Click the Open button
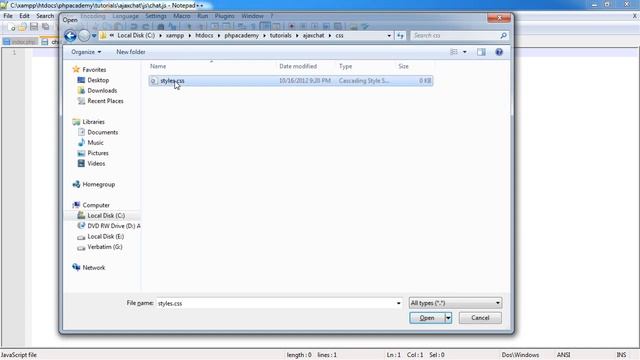 click(x=427, y=318)
